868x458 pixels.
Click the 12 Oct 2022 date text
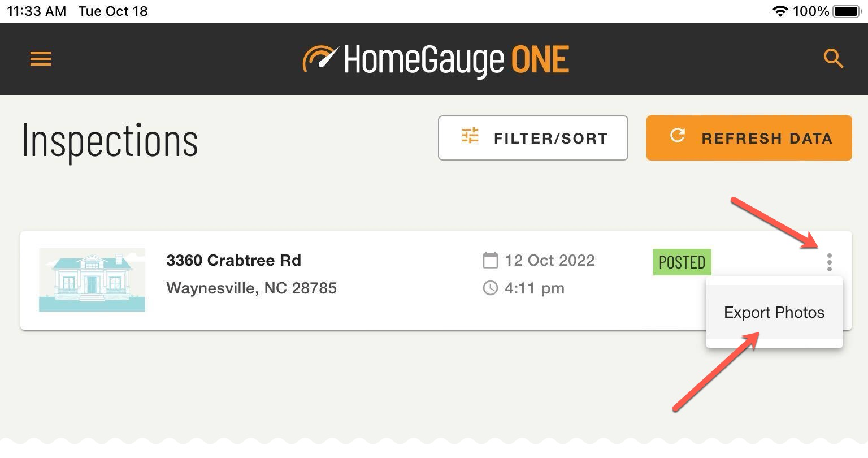point(549,261)
